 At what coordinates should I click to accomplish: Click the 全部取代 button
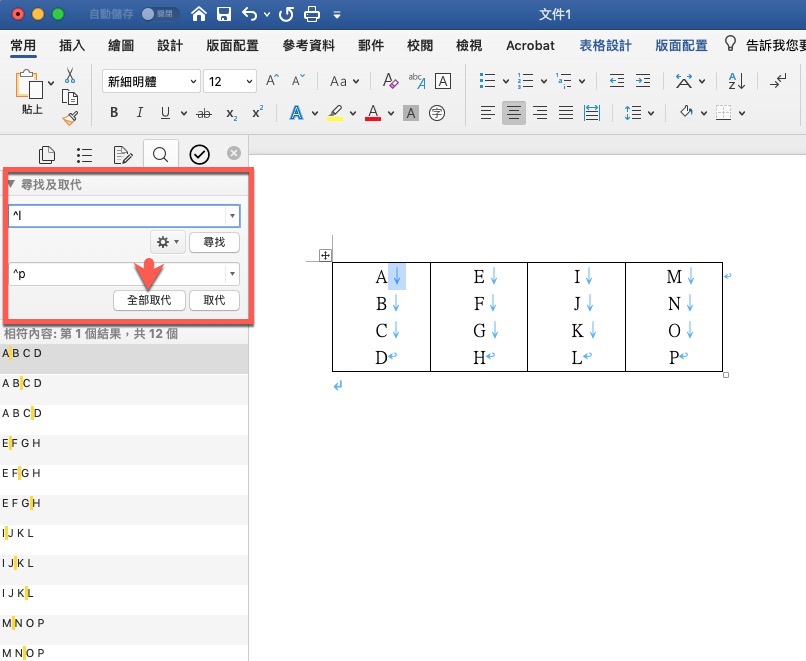[x=149, y=300]
